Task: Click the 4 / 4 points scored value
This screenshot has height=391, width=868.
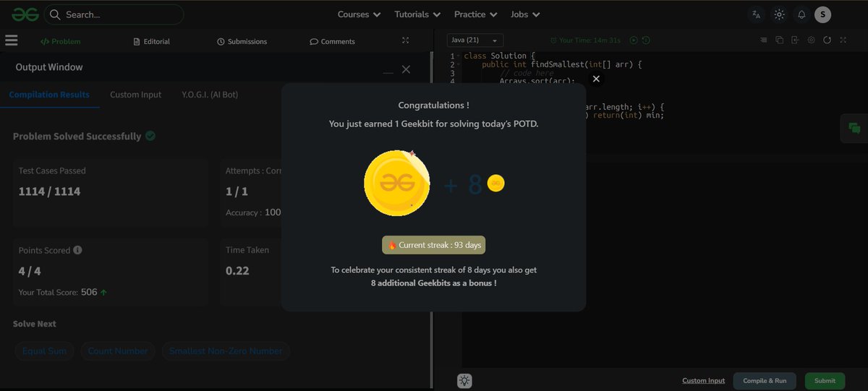Action: [31, 270]
